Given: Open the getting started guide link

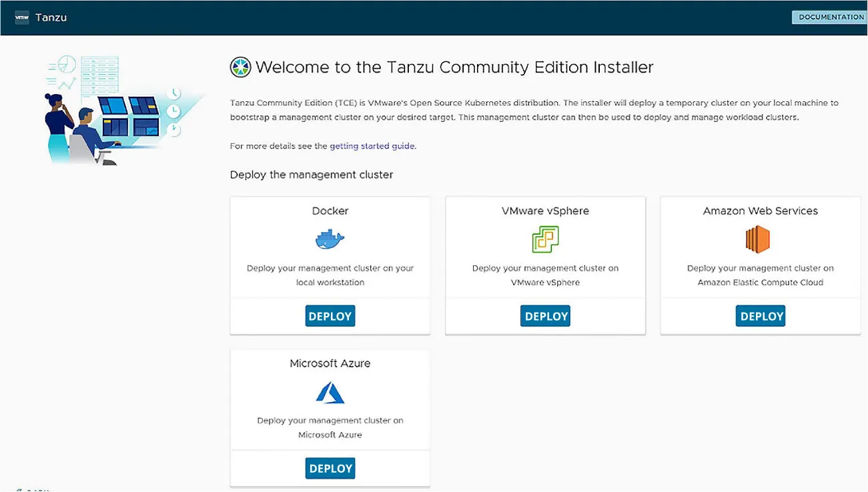Looking at the screenshot, I should pyautogui.click(x=372, y=145).
